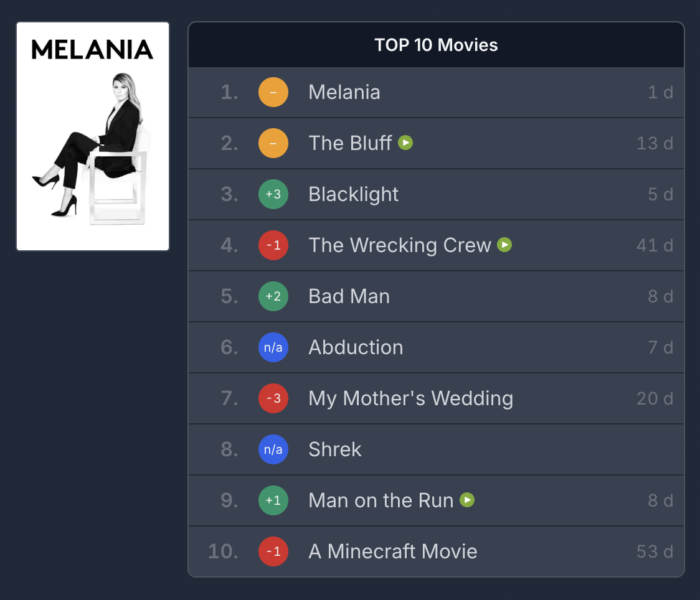Click the play icon beside Man on the Run
The width and height of the screenshot is (700, 600).
[467, 500]
